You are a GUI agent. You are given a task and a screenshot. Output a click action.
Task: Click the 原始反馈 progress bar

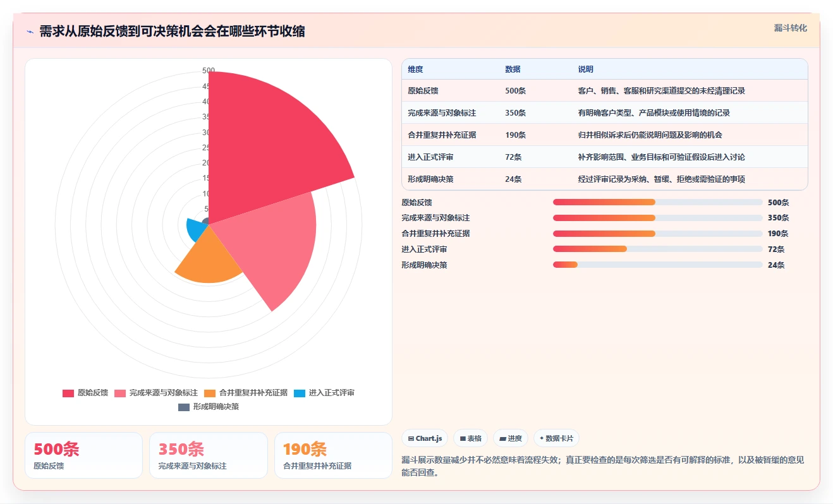point(657,202)
